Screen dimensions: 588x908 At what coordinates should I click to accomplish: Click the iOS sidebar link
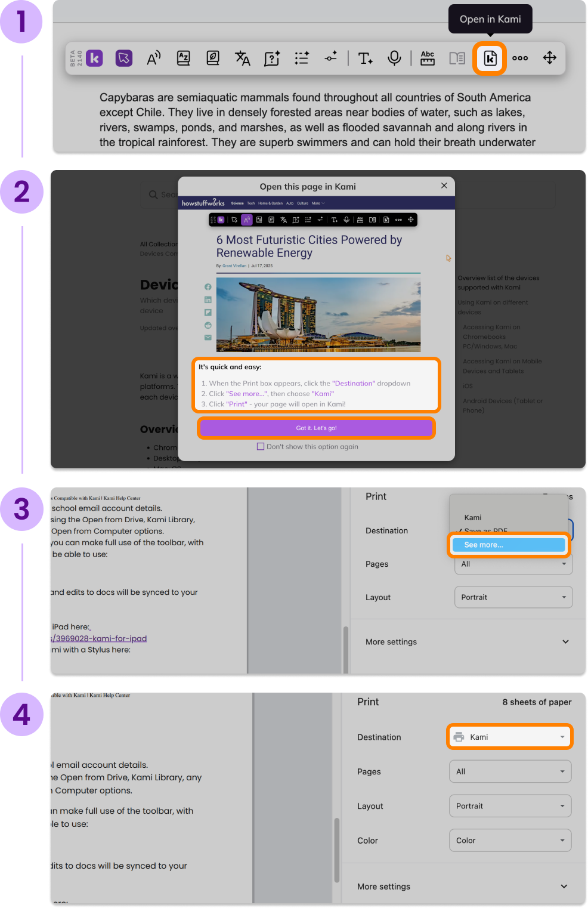point(468,386)
